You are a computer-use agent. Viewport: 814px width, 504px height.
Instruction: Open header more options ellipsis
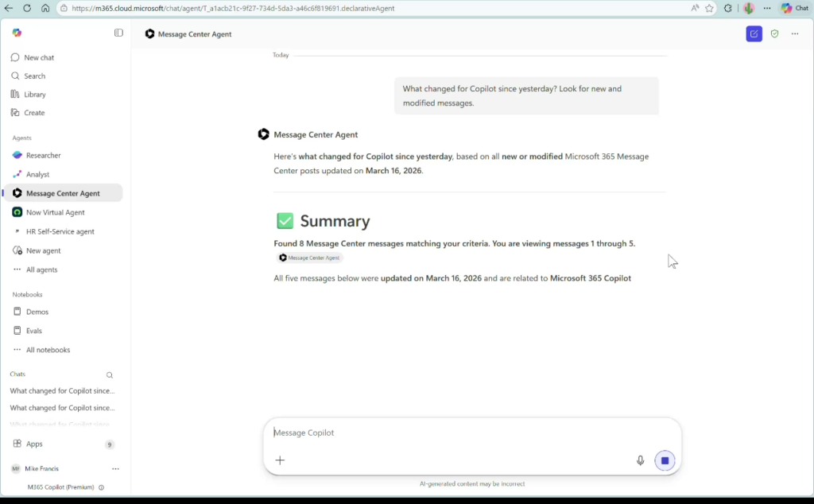click(795, 33)
